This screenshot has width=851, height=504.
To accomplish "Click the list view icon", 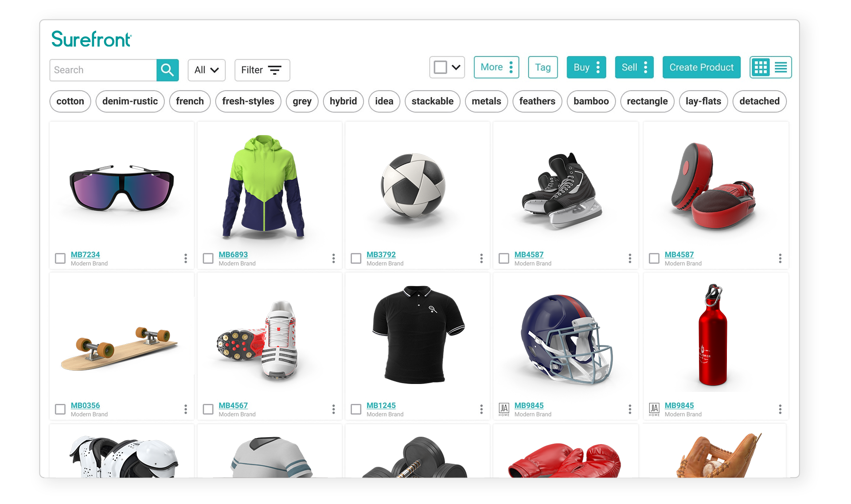I will tap(780, 67).
